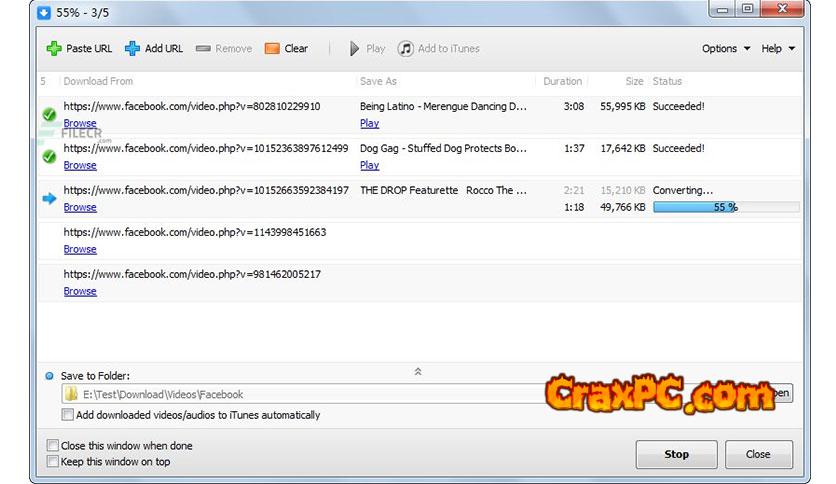The image size is (836, 484).
Task: Check Close this window when done
Action: tap(53, 445)
